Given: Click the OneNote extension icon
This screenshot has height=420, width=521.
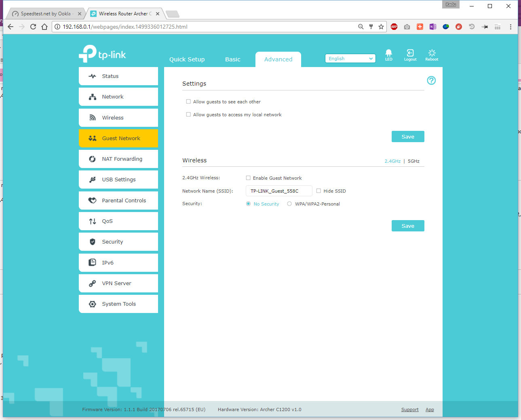Looking at the screenshot, I should (x=433, y=27).
